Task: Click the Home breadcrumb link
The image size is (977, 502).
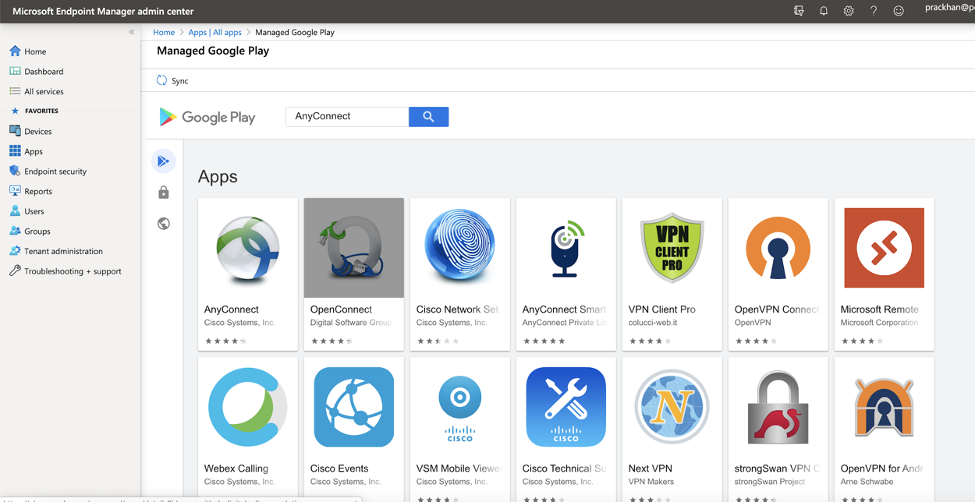Action: click(164, 32)
